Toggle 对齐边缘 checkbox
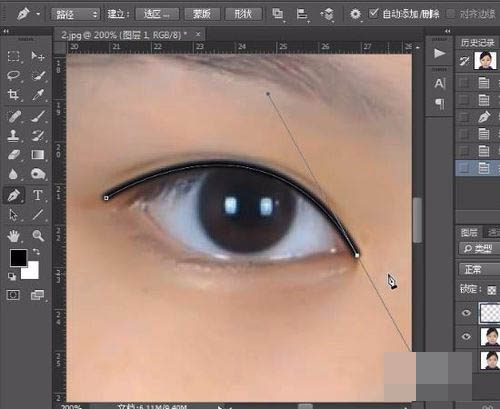Image resolution: width=500 pixels, height=409 pixels. click(x=451, y=14)
